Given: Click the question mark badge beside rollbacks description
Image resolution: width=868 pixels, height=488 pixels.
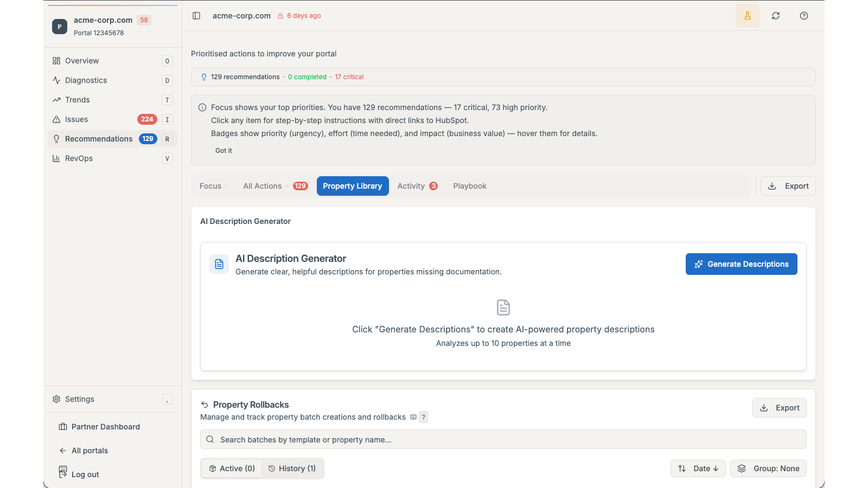Looking at the screenshot, I should tap(424, 417).
